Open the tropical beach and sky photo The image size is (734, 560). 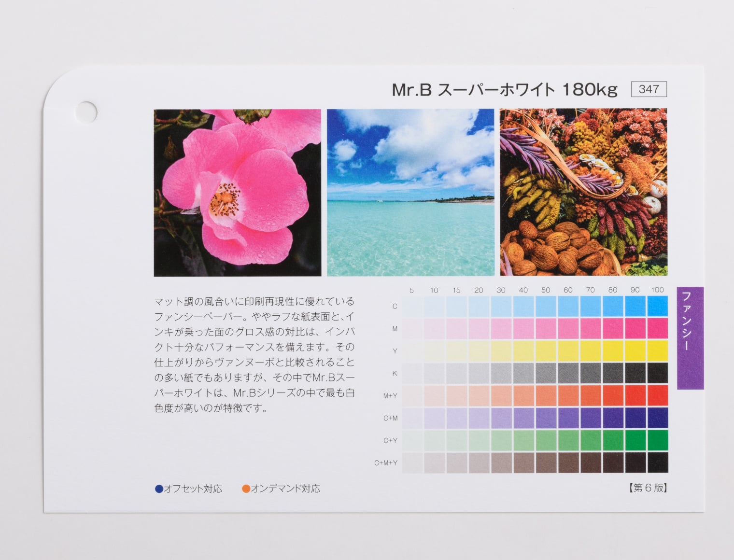point(410,193)
